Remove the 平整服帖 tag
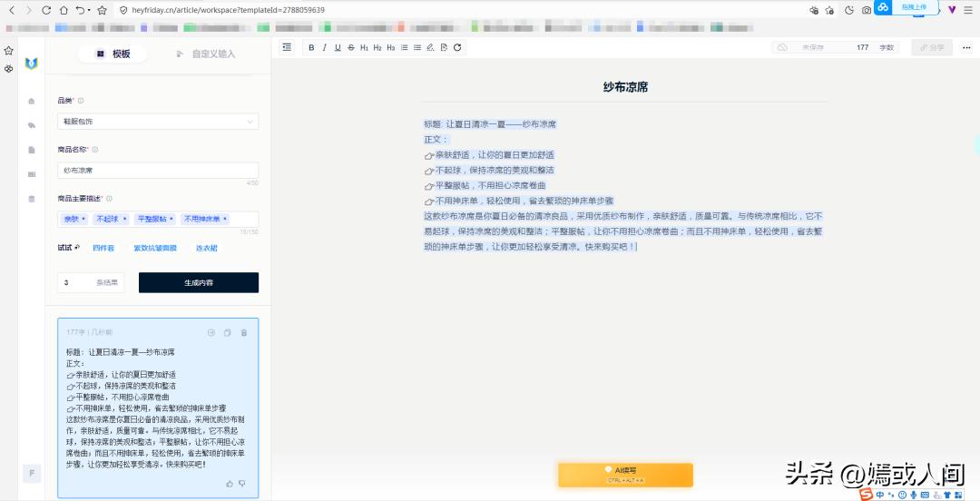 pos(171,219)
